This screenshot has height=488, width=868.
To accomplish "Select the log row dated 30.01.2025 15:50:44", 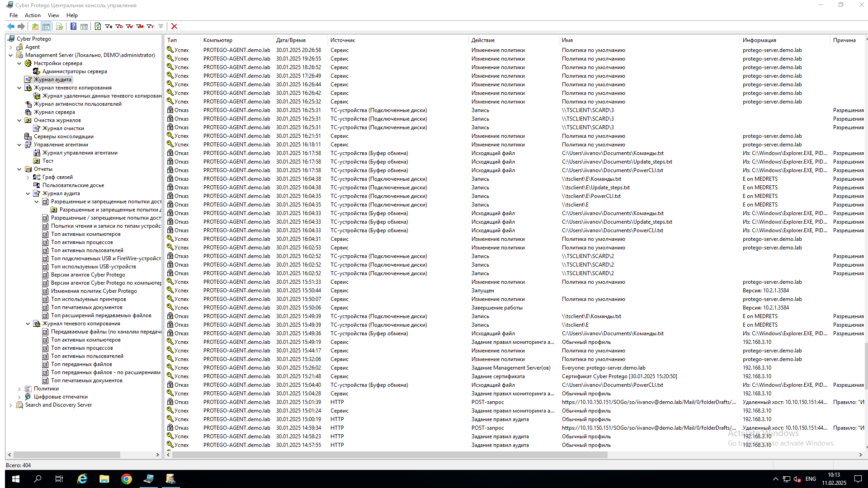I will tap(514, 291).
